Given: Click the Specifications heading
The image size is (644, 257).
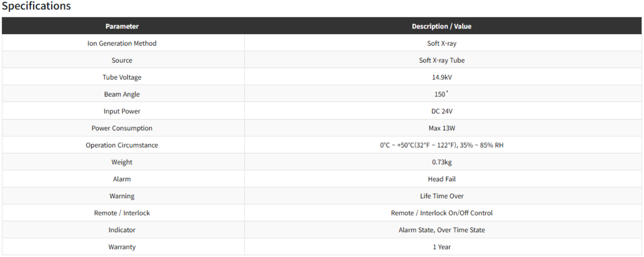Looking at the screenshot, I should tap(36, 6).
